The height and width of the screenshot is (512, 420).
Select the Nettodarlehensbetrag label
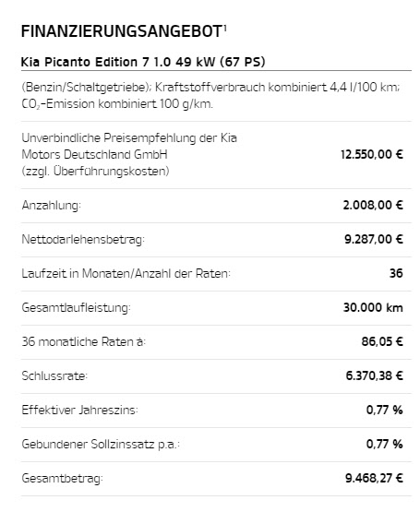(83, 240)
